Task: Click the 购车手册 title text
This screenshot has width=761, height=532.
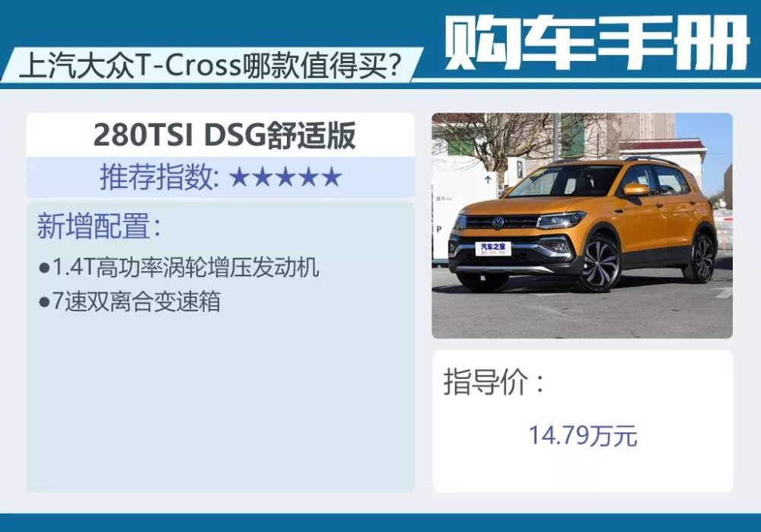Action: (597, 43)
